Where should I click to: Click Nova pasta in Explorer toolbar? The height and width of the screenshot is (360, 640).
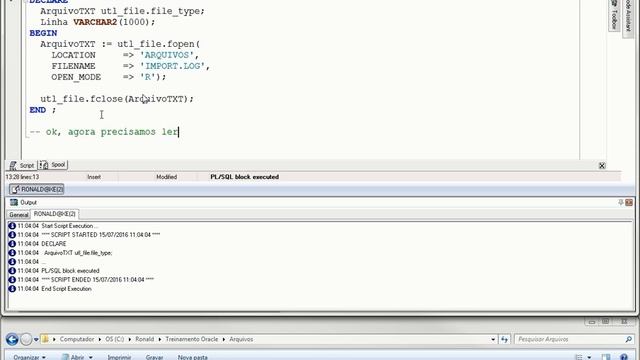[193, 357]
